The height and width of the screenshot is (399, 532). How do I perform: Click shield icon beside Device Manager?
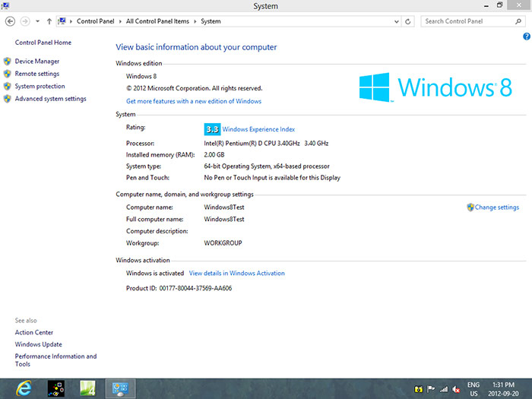7,61
